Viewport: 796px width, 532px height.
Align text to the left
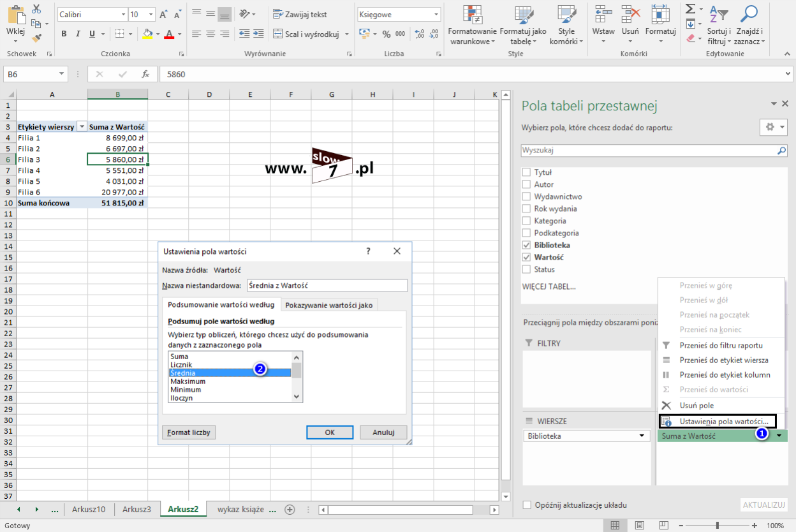coord(196,34)
